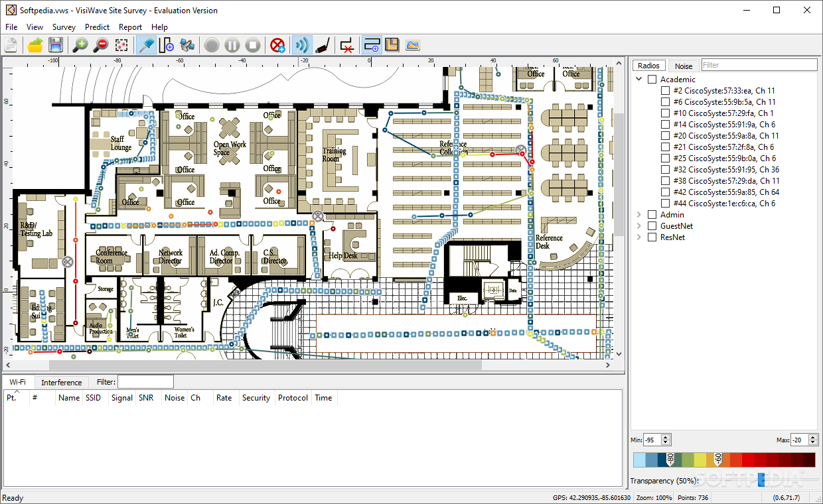
Task: Click the Filter field in the radios panel
Action: (x=759, y=65)
